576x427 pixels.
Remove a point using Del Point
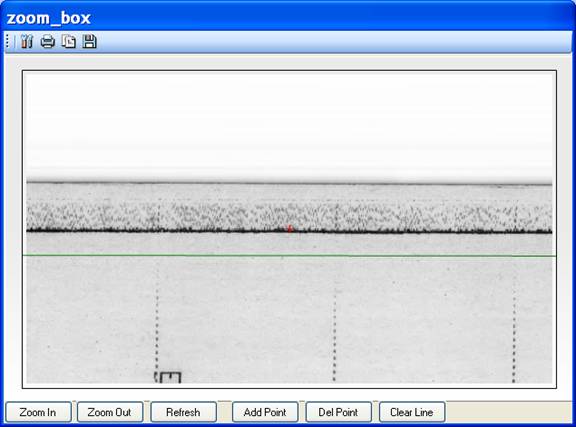(x=338, y=412)
